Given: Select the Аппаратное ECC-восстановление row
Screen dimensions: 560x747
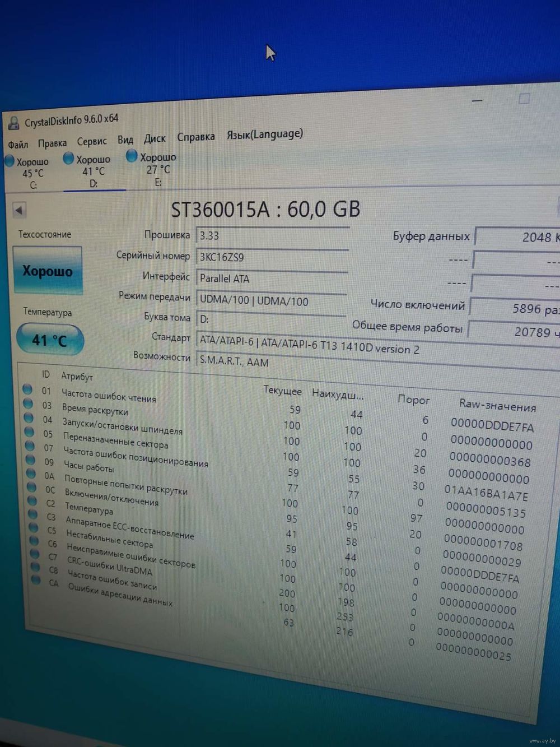Looking at the screenshot, I should (274, 546).
